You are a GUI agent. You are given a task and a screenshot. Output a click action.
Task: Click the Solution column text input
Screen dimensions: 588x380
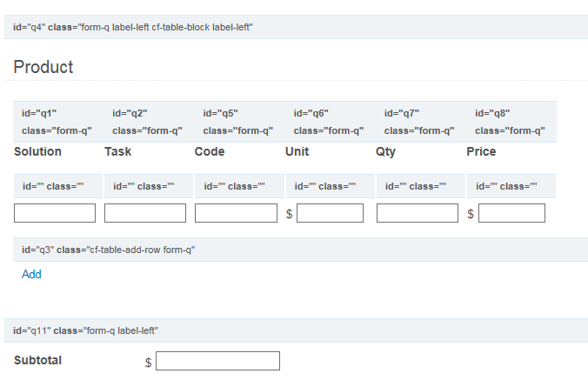[x=55, y=213]
